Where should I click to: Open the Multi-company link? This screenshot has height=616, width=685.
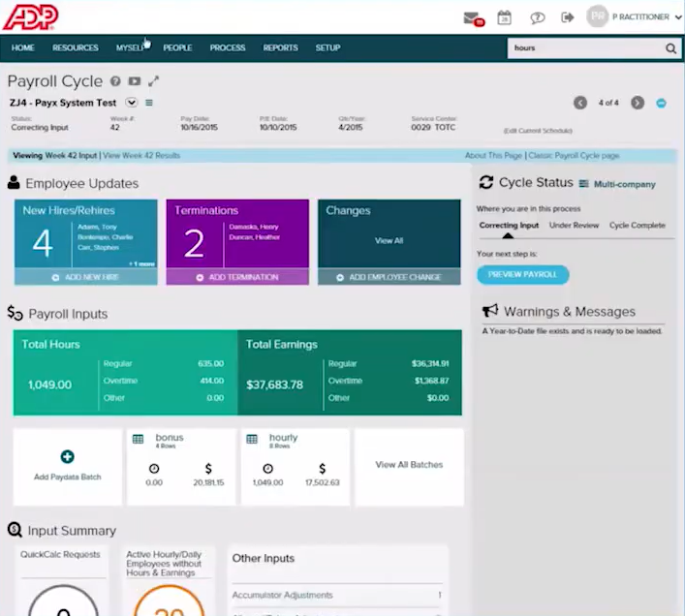coord(625,184)
